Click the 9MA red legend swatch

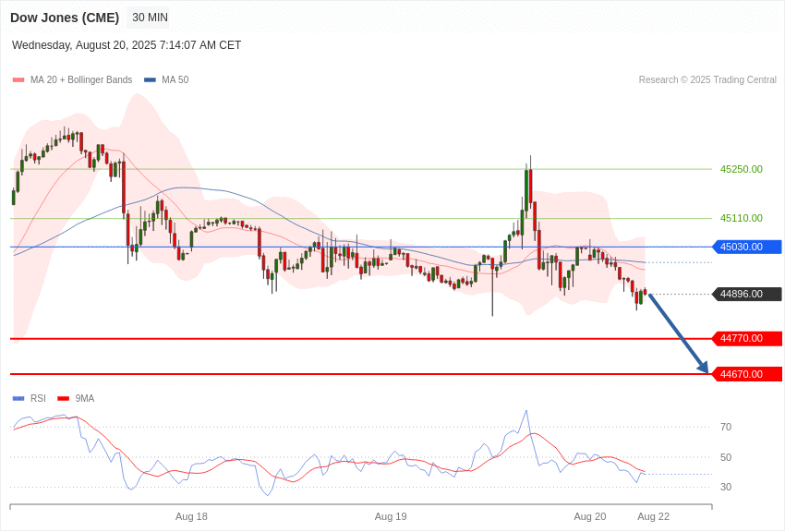click(x=64, y=398)
